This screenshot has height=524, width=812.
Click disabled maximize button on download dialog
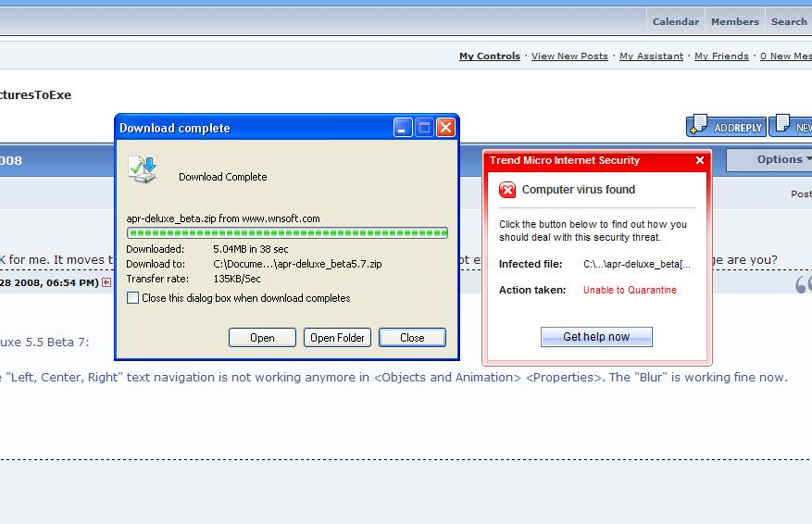pos(424,128)
